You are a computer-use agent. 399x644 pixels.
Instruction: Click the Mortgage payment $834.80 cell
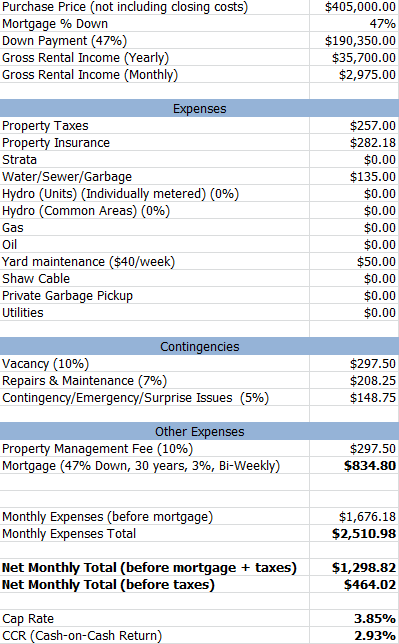(354, 466)
